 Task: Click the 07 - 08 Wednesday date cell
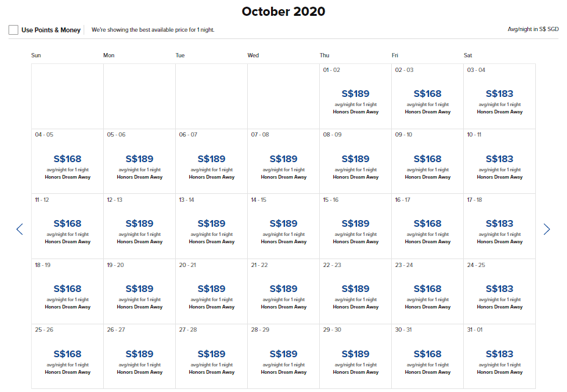coord(283,162)
